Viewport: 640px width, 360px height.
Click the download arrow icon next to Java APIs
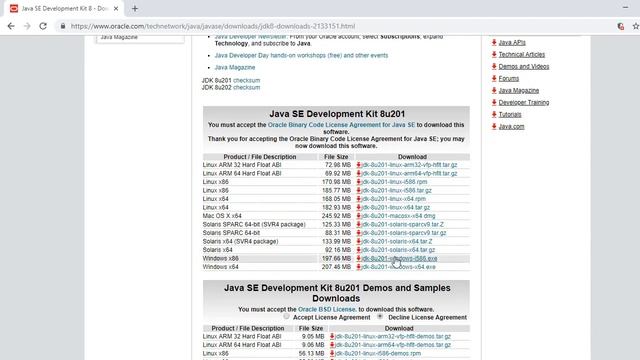pos(494,42)
